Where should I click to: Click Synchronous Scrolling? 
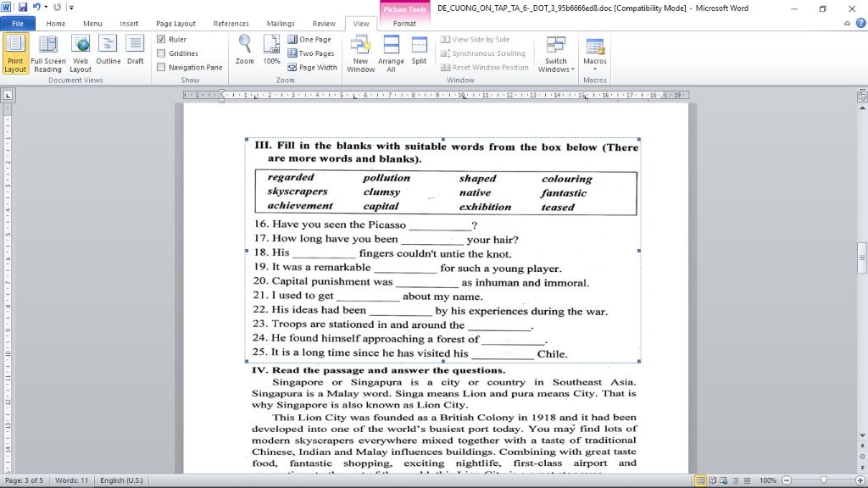click(x=482, y=53)
